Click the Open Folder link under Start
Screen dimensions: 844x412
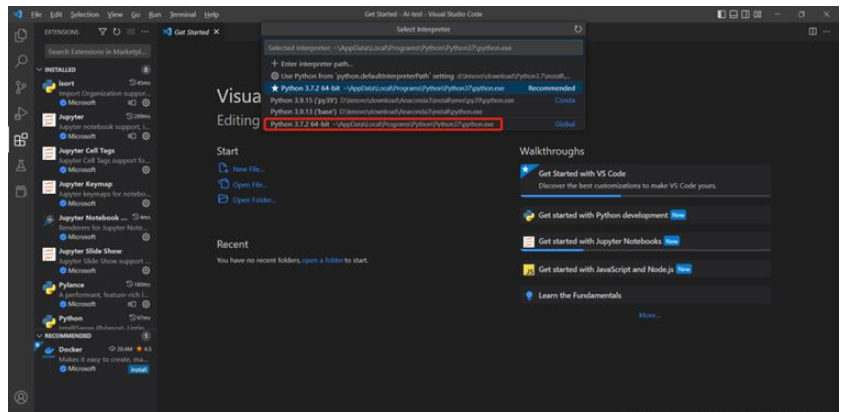tap(254, 200)
